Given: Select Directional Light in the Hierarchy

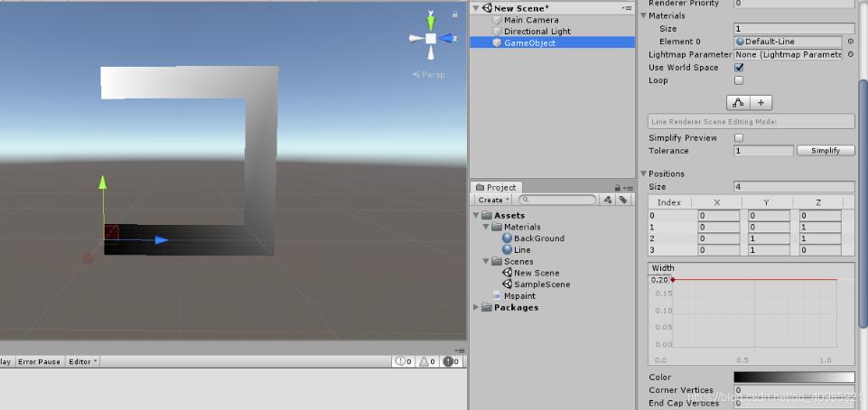Looking at the screenshot, I should point(537,32).
